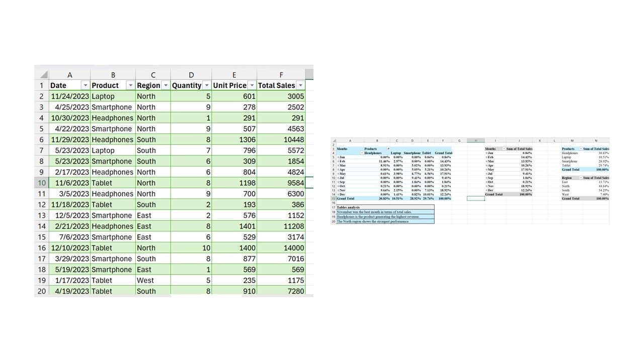
Task: Select the date cell 3/29/2023
Action: click(x=70, y=259)
